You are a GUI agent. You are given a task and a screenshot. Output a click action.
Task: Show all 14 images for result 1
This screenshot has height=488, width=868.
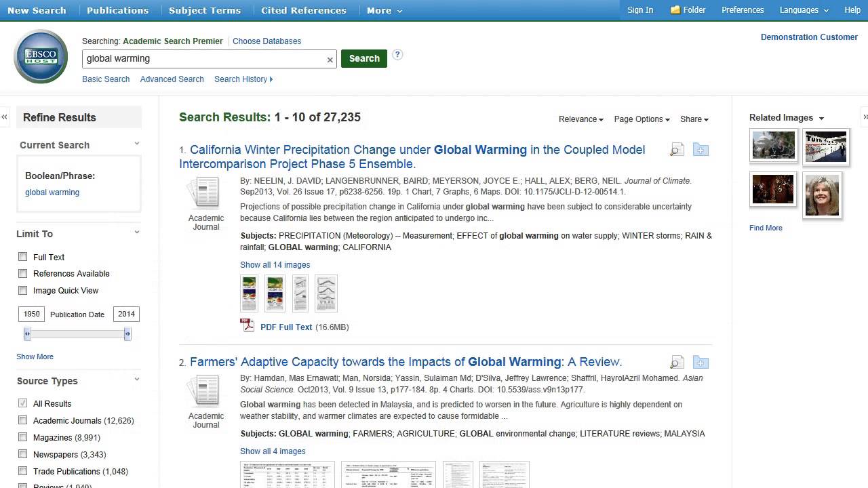275,265
